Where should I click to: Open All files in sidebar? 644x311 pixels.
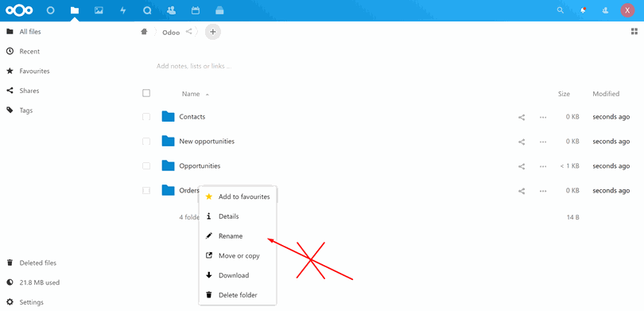pos(30,32)
